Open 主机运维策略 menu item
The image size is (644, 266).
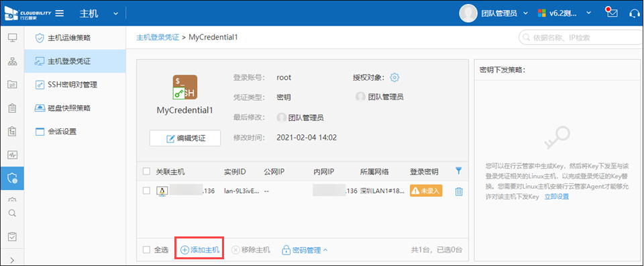[74, 38]
